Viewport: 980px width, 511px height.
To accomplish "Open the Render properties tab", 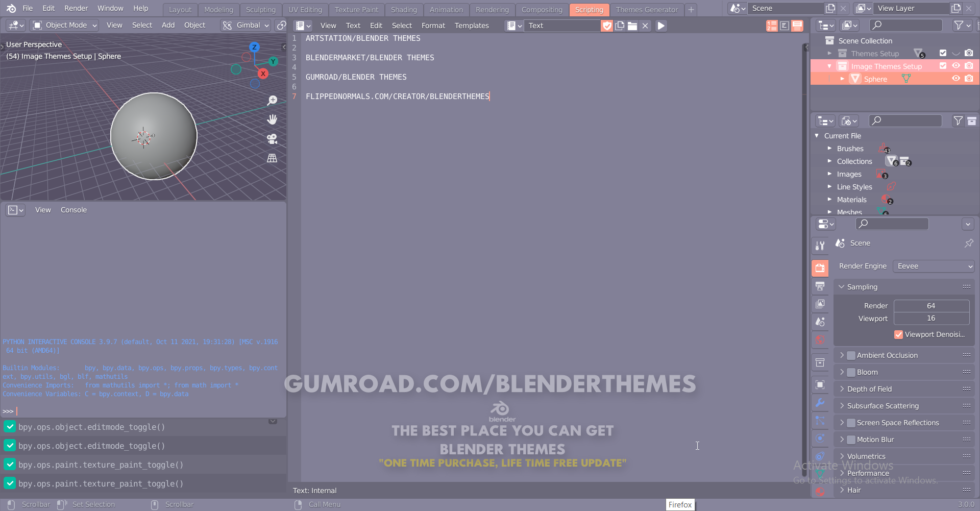I will pyautogui.click(x=820, y=268).
